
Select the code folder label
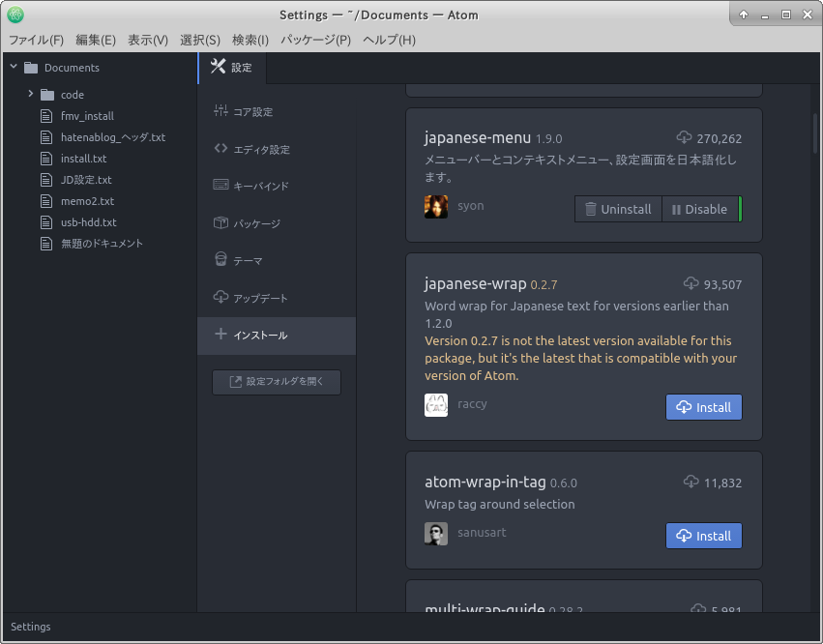[72, 95]
